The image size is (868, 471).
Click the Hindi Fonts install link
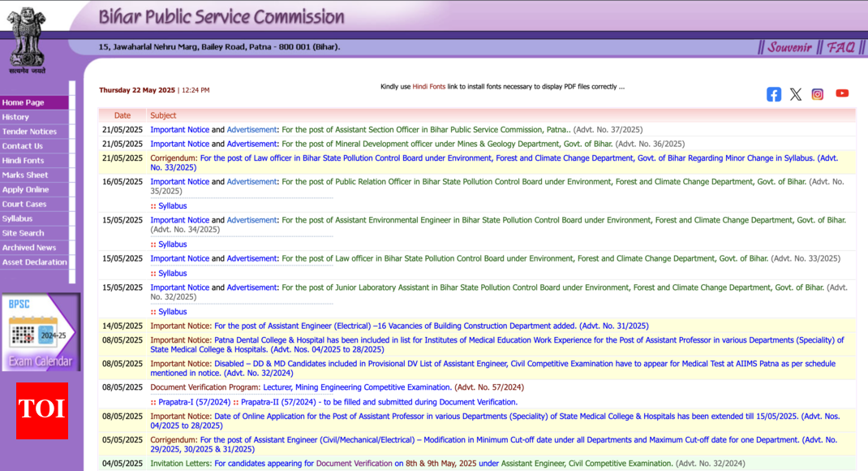428,87
